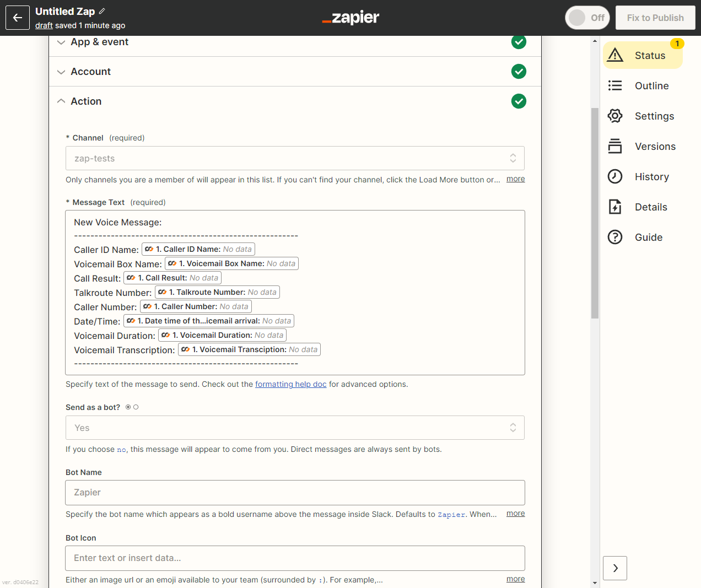
Task: Click the Untitled Zap title text
Action: (65, 12)
